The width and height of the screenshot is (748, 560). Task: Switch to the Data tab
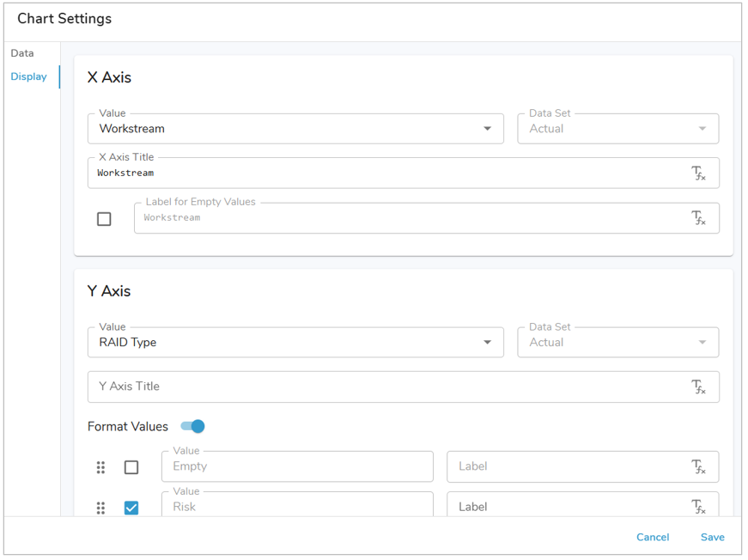[x=22, y=53]
